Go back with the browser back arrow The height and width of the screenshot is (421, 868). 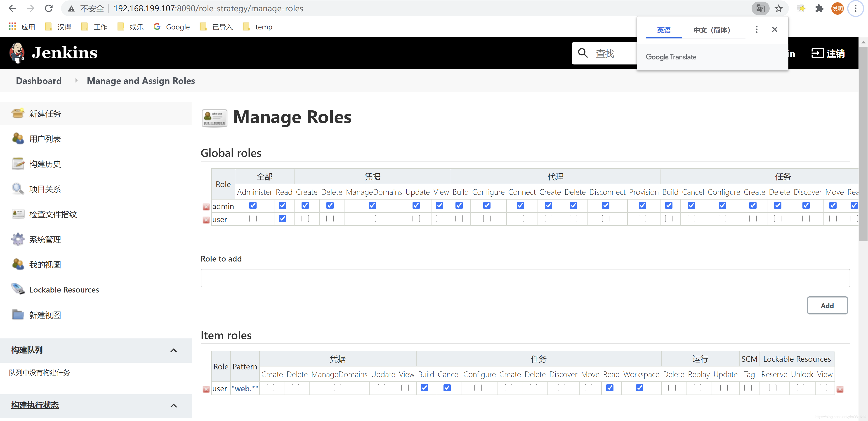tap(12, 8)
